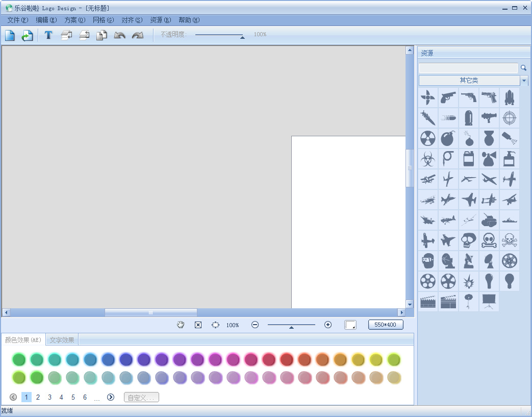
Task: Insert the skull and crossbones shape
Action: pyautogui.click(x=509, y=240)
